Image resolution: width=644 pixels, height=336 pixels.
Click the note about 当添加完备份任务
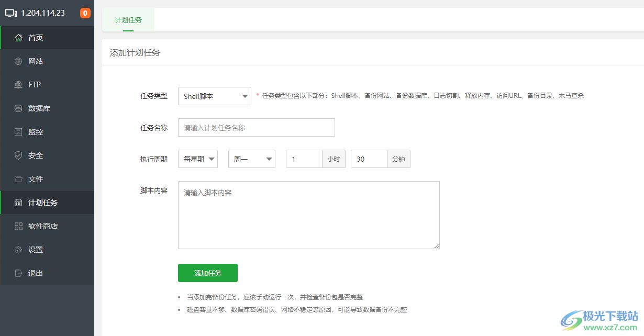click(275, 297)
